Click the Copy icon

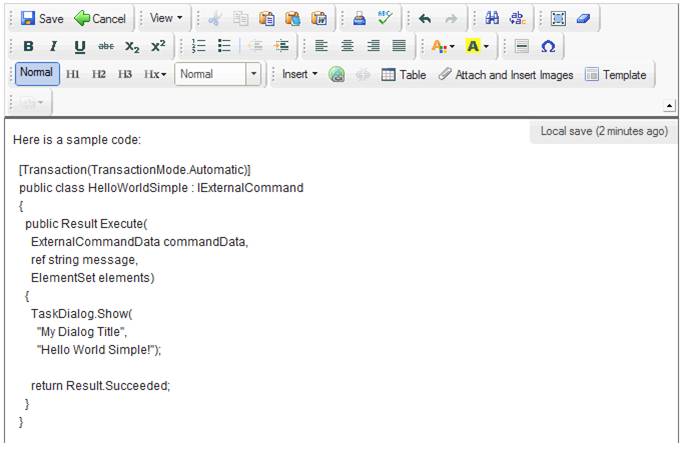240,19
